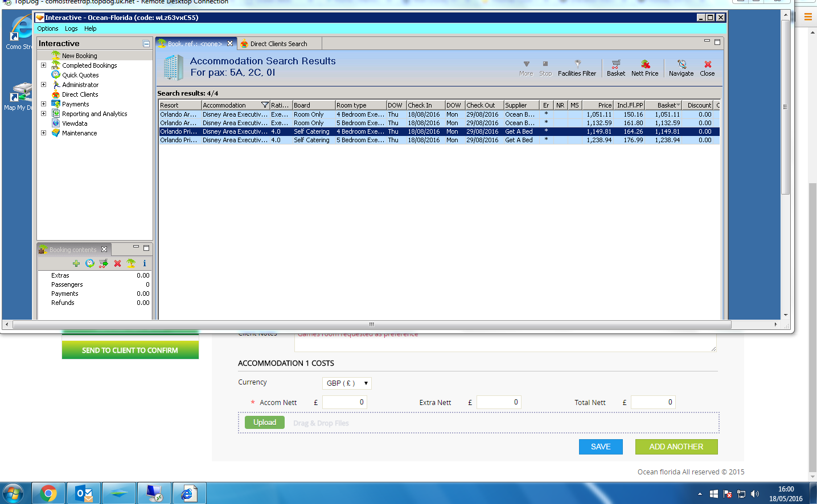Open the Facilities Filter tool
The image size is (817, 504).
pos(577,68)
